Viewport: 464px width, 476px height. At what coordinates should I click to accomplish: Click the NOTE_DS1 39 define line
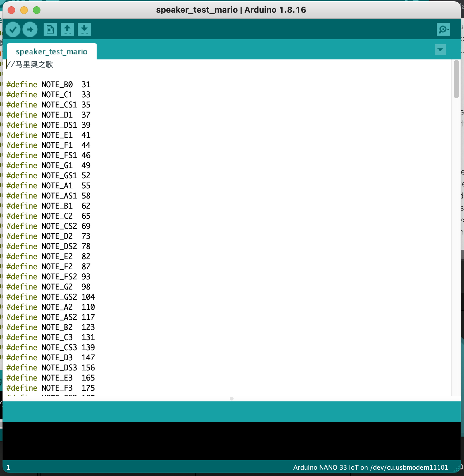[48, 125]
